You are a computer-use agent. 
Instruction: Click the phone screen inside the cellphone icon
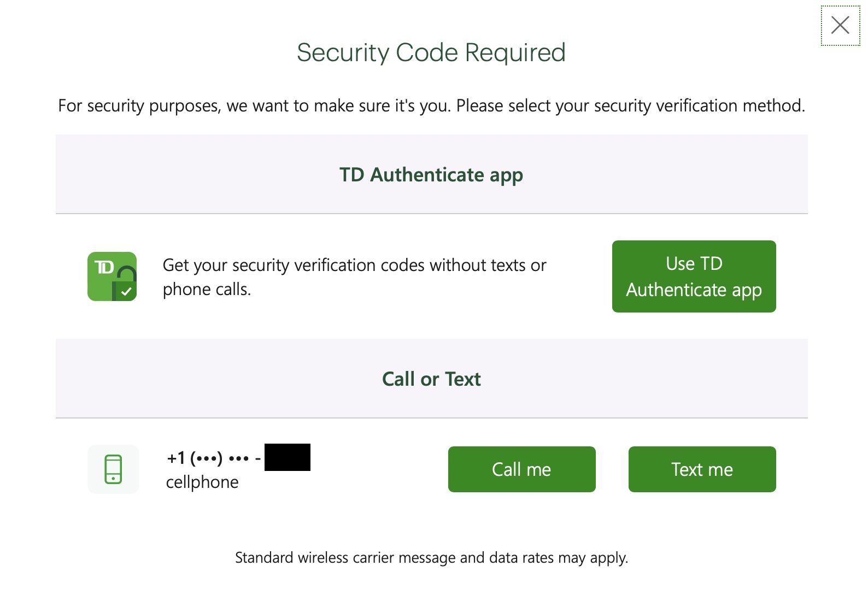pyautogui.click(x=113, y=466)
